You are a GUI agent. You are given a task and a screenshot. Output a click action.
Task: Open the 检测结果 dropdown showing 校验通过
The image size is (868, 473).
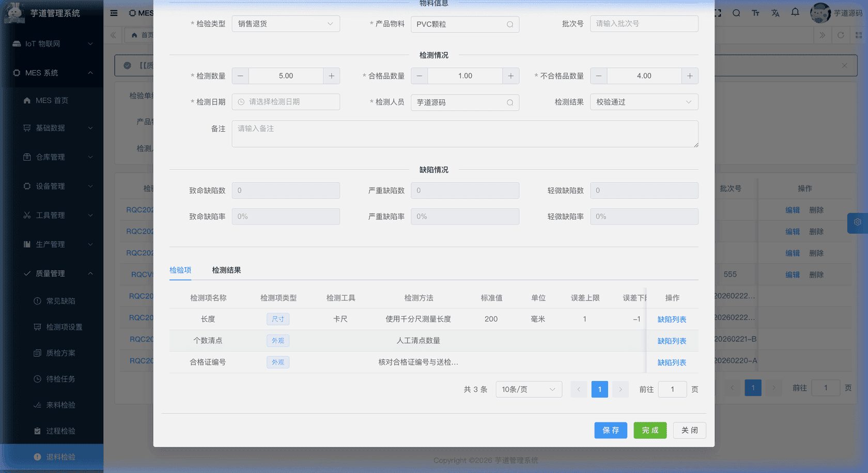pyautogui.click(x=644, y=102)
